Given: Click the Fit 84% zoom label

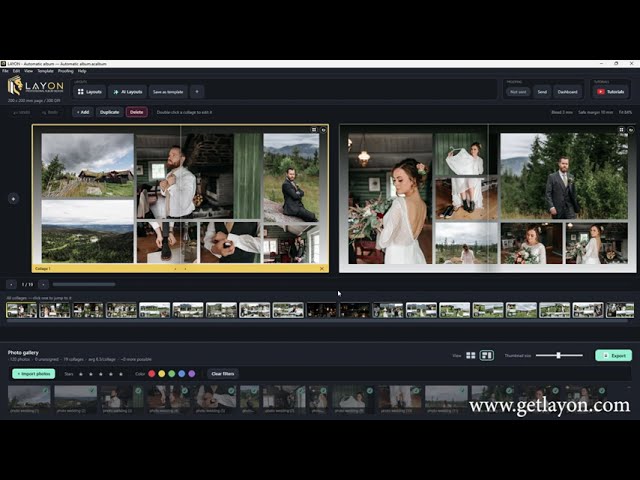Looking at the screenshot, I should (x=625, y=112).
